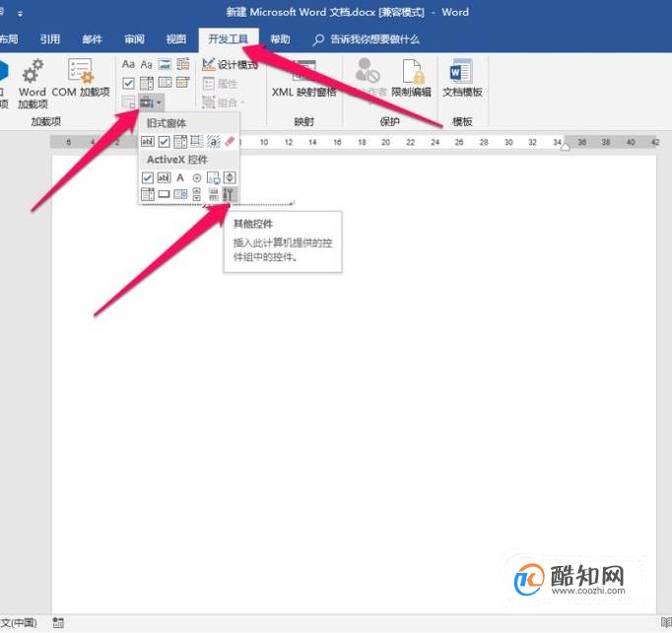Insert ActiveX combo box control
Image resolution: width=672 pixels, height=633 pixels.
click(148, 194)
